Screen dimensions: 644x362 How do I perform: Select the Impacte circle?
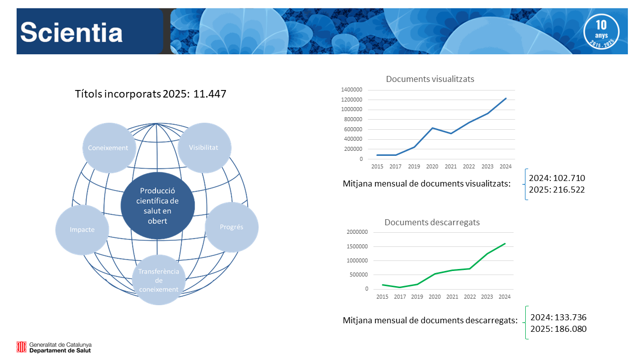point(82,229)
